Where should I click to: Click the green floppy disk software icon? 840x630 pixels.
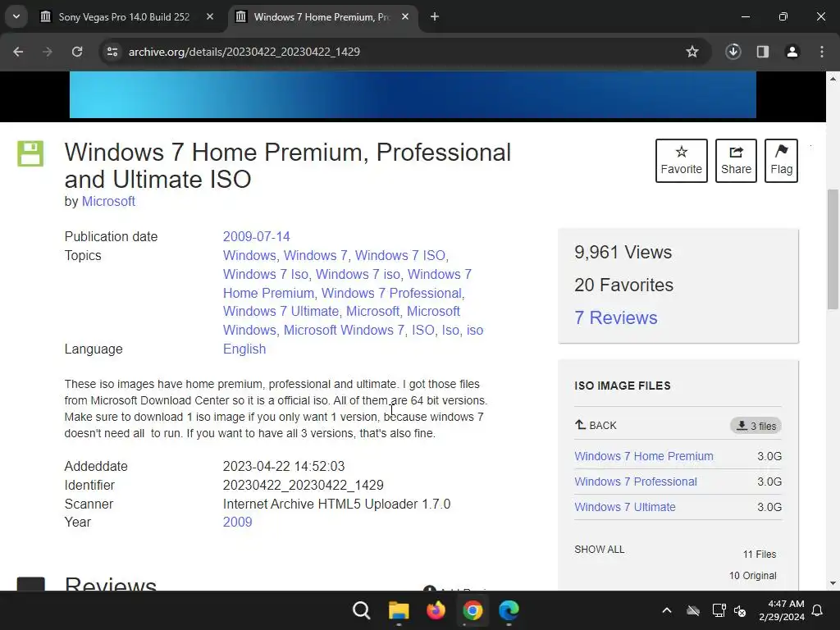tap(30, 153)
